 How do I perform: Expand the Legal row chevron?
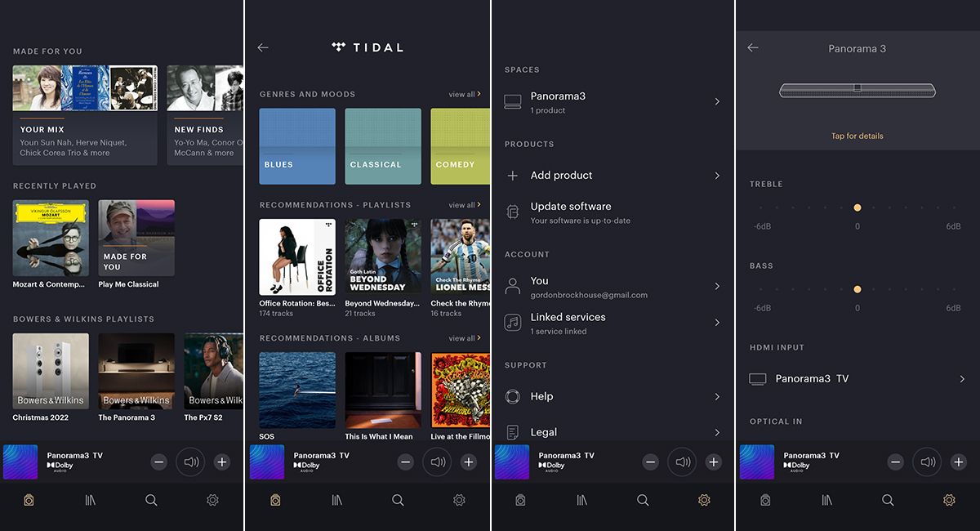[x=717, y=432]
